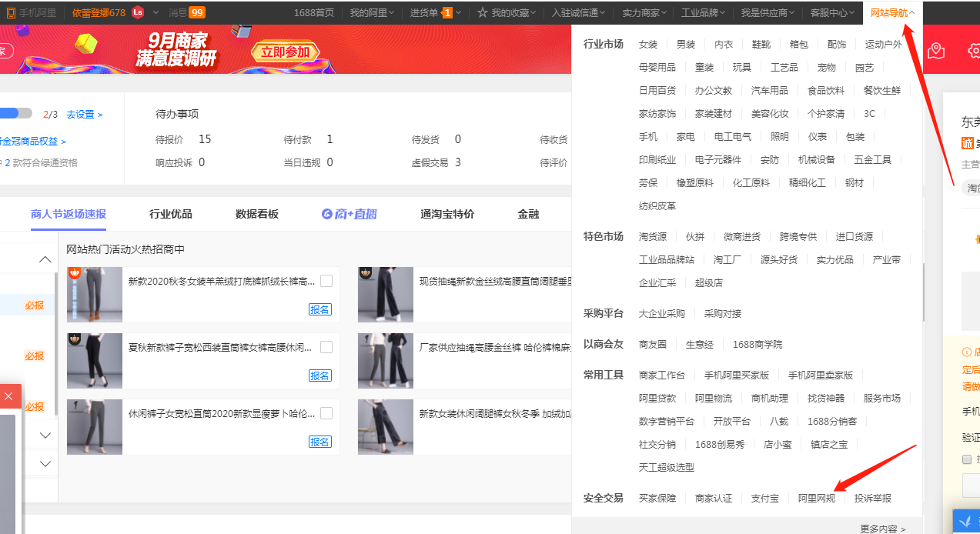Select the 商+直播 tab with live icon
980x534 pixels.
point(350,213)
